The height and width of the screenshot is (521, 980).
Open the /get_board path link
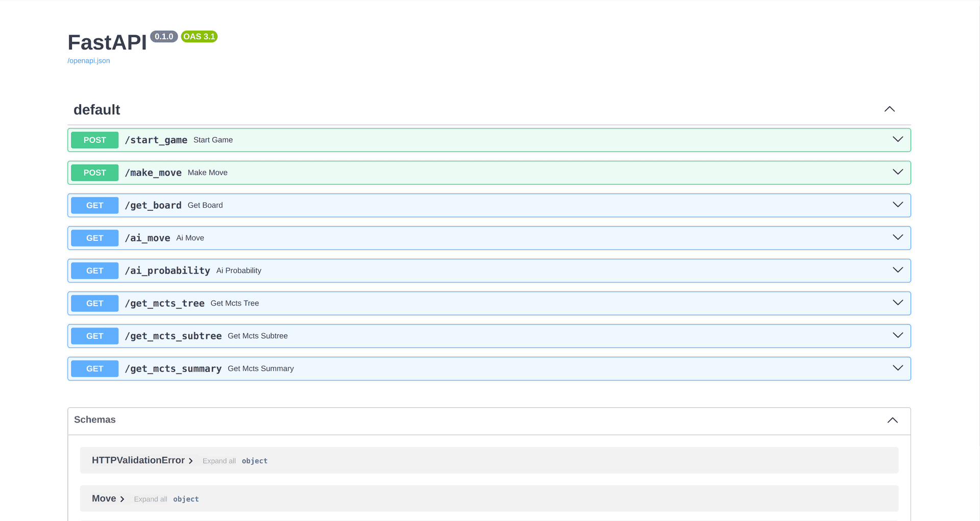pyautogui.click(x=153, y=205)
